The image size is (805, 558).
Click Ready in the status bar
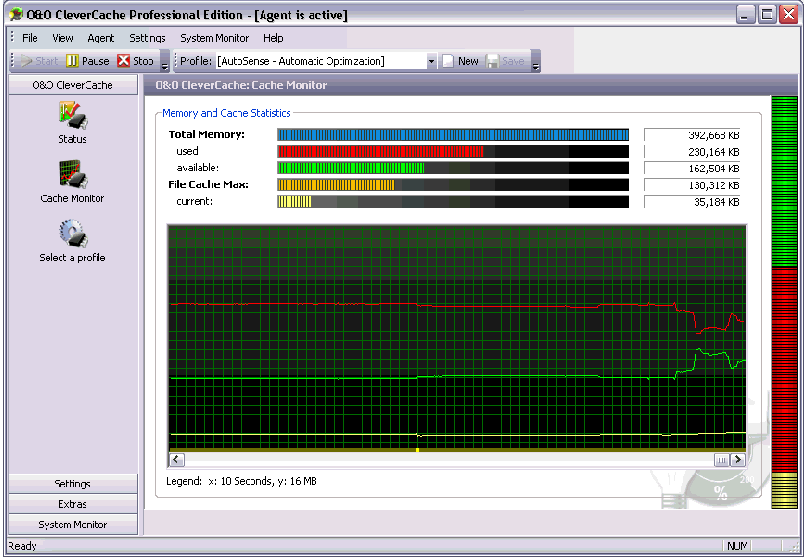tap(23, 546)
